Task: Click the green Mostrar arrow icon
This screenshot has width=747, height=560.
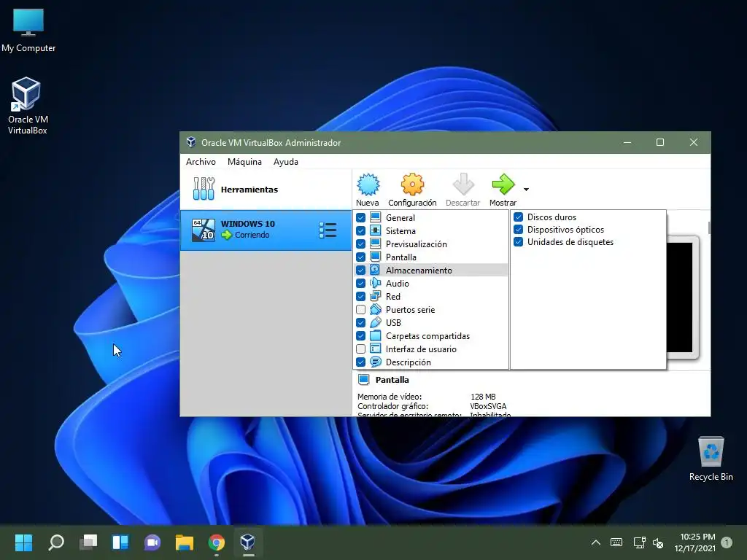Action: pos(503,184)
